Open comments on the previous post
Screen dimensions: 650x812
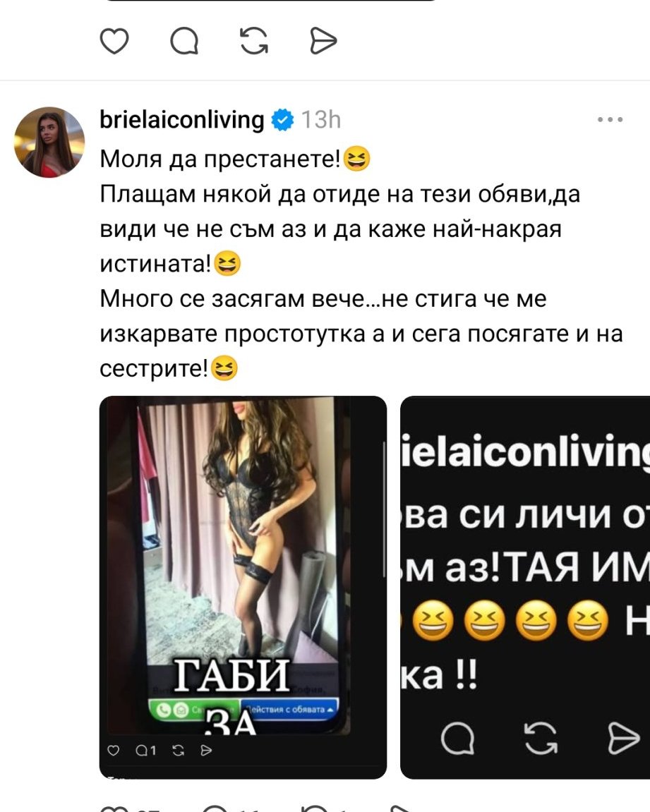[x=184, y=42]
